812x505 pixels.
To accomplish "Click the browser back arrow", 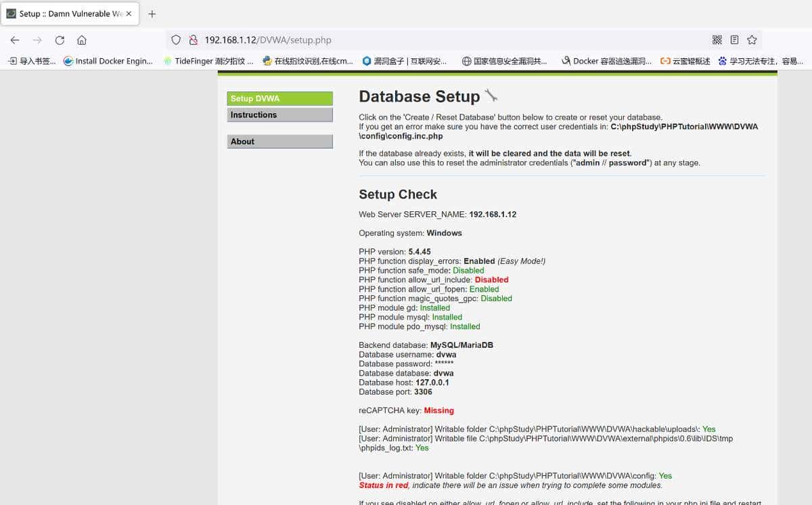I will coord(15,40).
